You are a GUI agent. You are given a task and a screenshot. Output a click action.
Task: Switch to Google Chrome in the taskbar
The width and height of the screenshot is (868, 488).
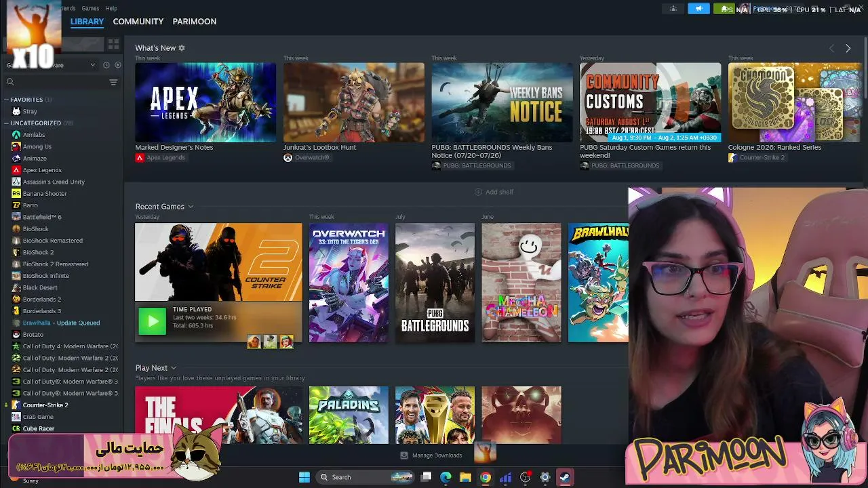486,477
